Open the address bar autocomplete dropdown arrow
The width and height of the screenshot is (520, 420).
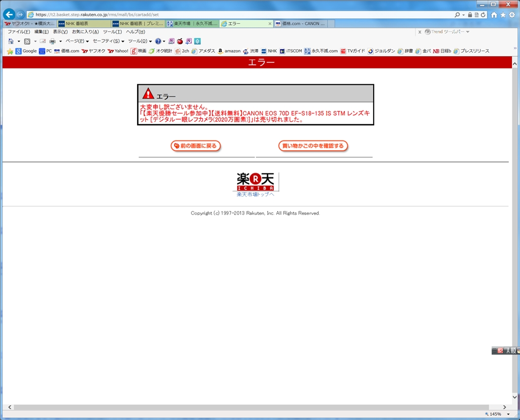(x=463, y=15)
